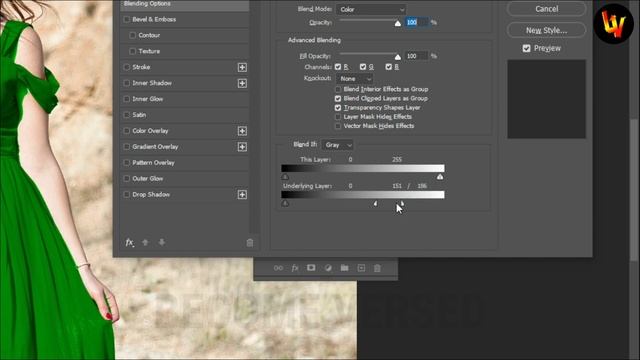Open the Blend Mode dropdown
The height and width of the screenshot is (360, 640).
pyautogui.click(x=371, y=9)
